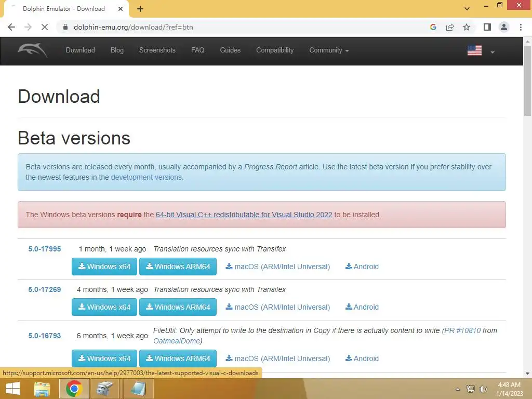Download Windows ARM64 for 5.0-17995
The height and width of the screenshot is (399, 532).
pyautogui.click(x=178, y=267)
